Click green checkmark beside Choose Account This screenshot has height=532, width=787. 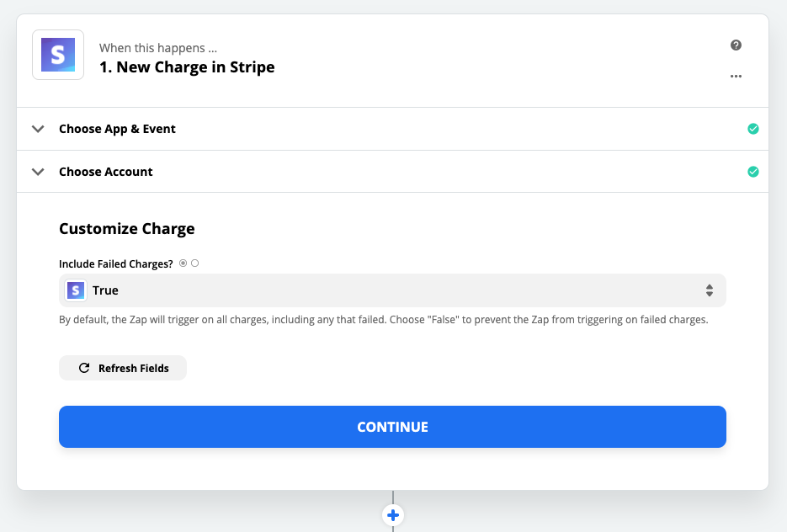(x=752, y=172)
